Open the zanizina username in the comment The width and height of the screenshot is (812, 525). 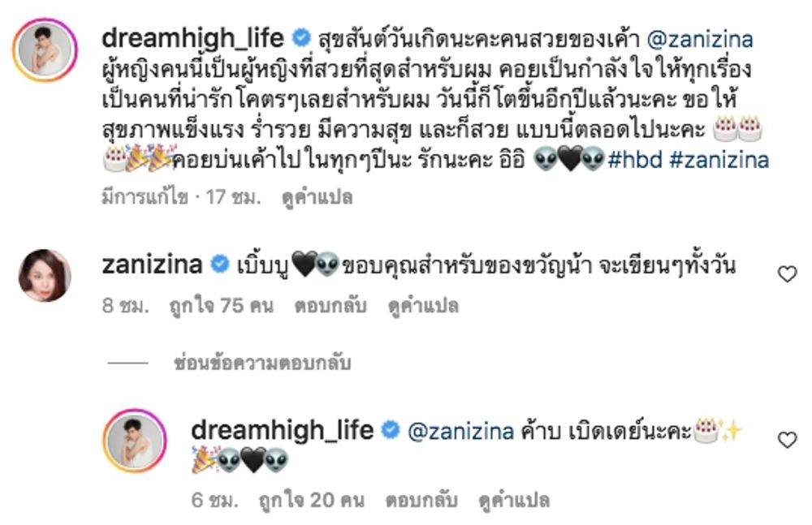[x=152, y=265]
